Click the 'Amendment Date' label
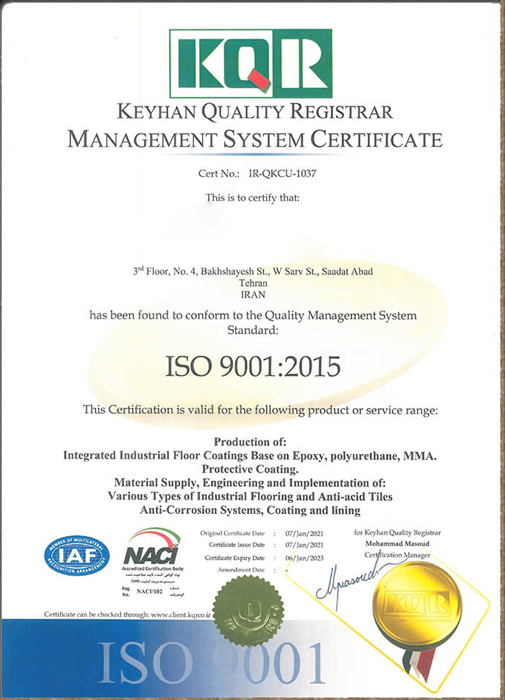Viewport: 505px width, 700px height. [x=241, y=570]
